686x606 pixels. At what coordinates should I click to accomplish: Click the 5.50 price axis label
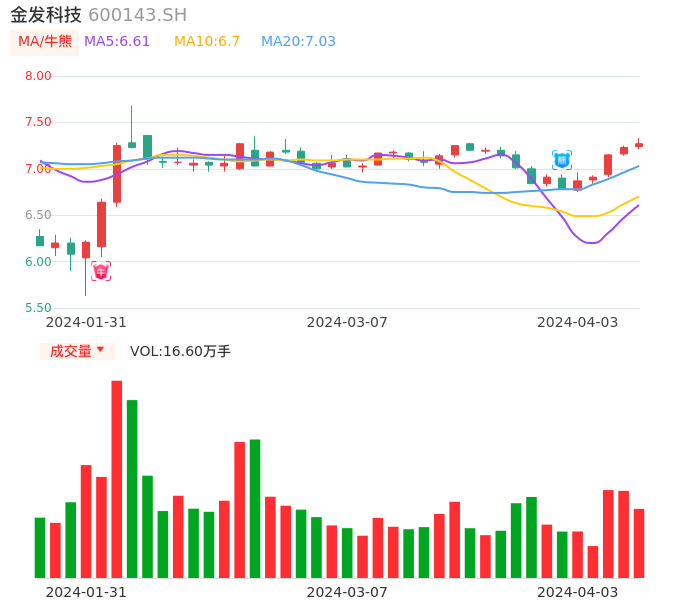tap(38, 308)
